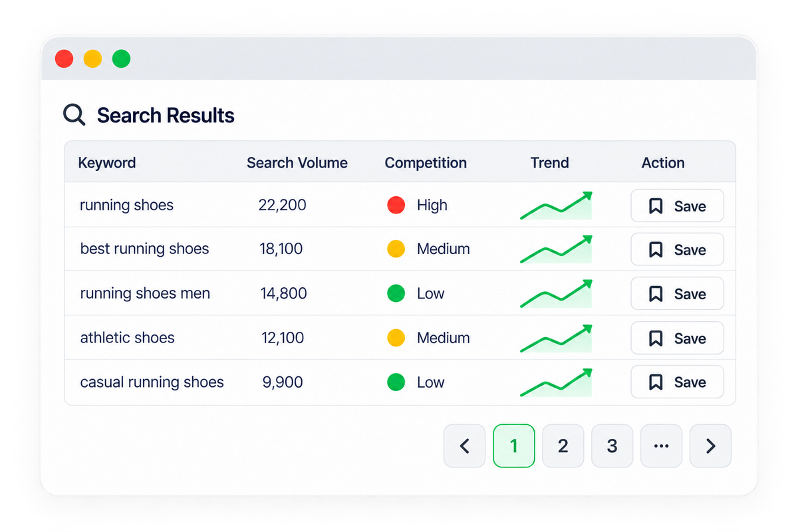Save the 'running shoes' keyword
The image size is (798, 532).
(x=677, y=205)
